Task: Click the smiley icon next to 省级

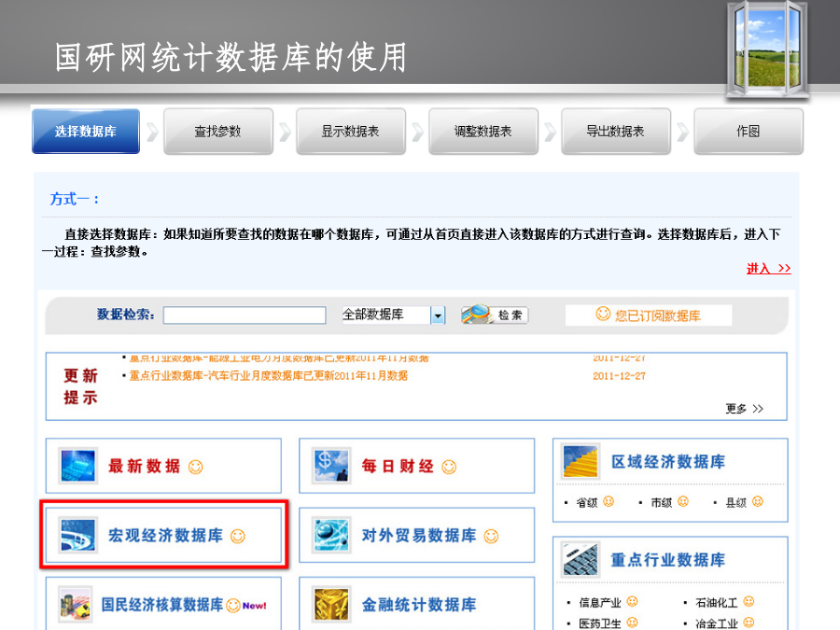Action: [x=609, y=501]
